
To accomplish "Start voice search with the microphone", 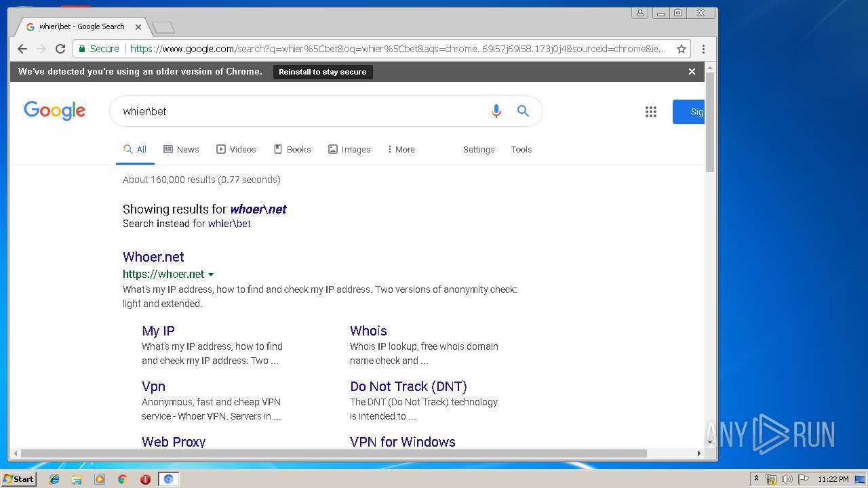I will point(496,111).
